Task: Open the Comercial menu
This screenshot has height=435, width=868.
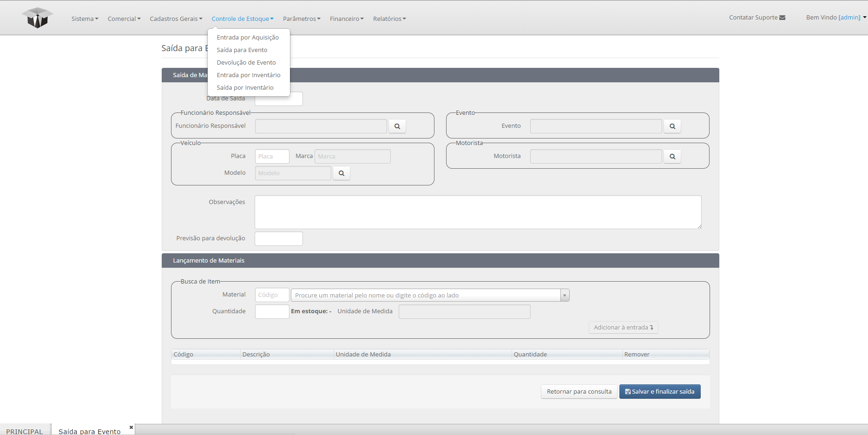Action: (x=124, y=19)
